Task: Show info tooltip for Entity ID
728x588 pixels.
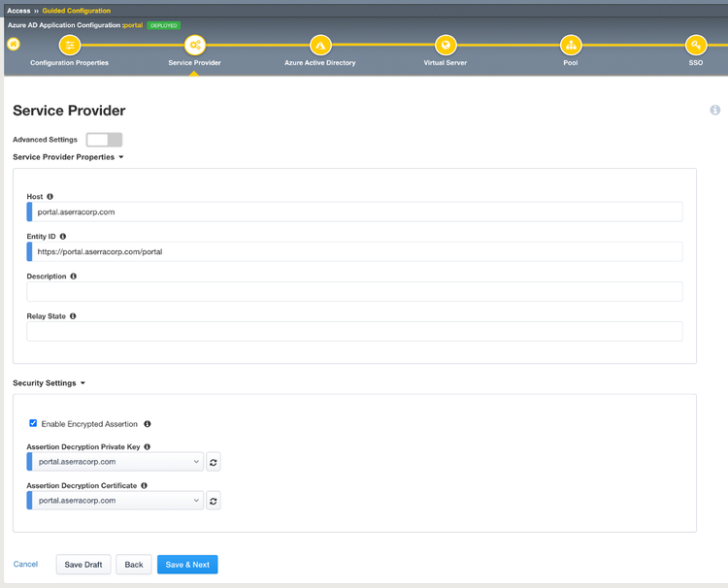Action: point(63,236)
